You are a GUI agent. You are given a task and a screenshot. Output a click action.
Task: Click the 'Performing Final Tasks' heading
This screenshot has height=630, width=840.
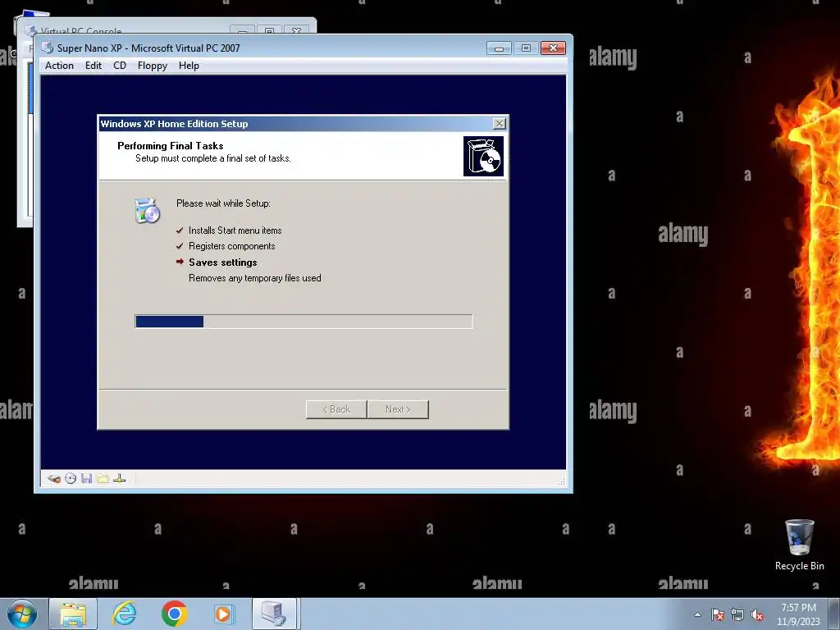pyautogui.click(x=171, y=146)
